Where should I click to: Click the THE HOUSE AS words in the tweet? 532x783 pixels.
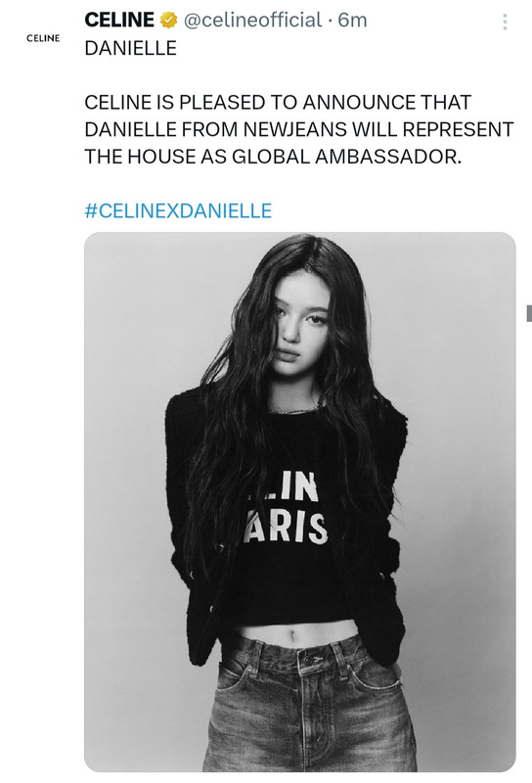(x=155, y=157)
